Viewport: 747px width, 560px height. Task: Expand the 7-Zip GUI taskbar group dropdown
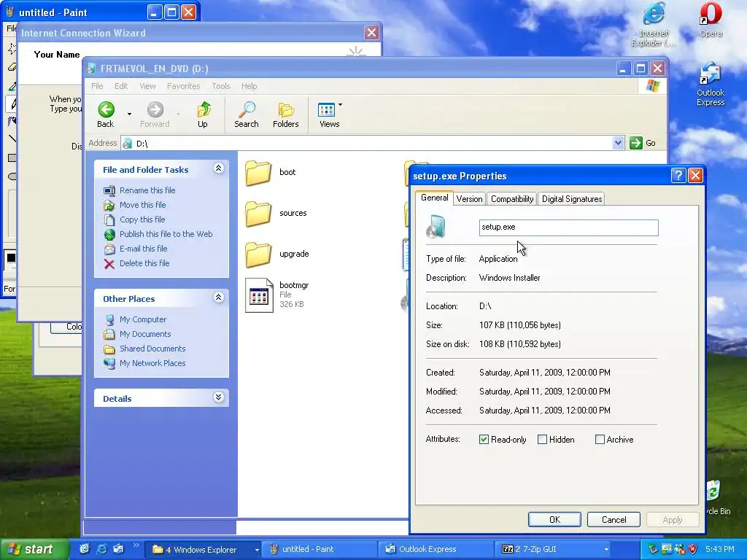606,550
